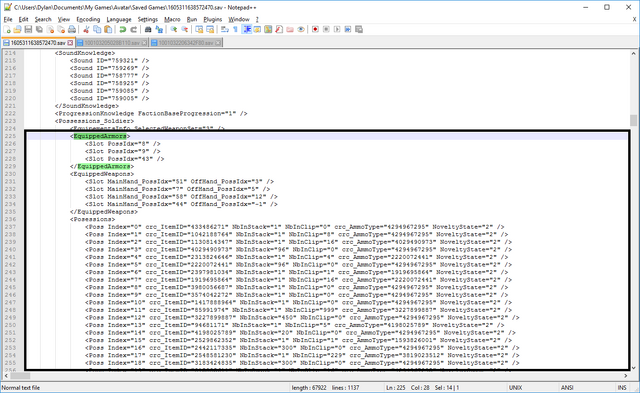Screen dimensions: 640x393
Task: Redo the action via toolbar arrow
Action: coord(133,29)
